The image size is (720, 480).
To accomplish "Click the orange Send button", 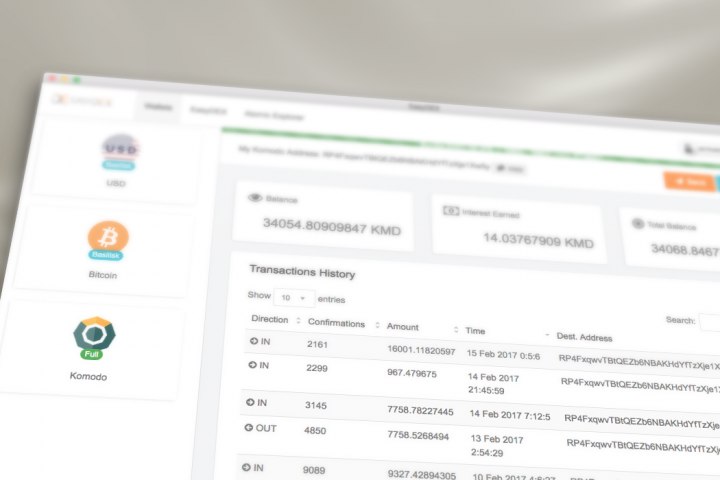I will (690, 182).
